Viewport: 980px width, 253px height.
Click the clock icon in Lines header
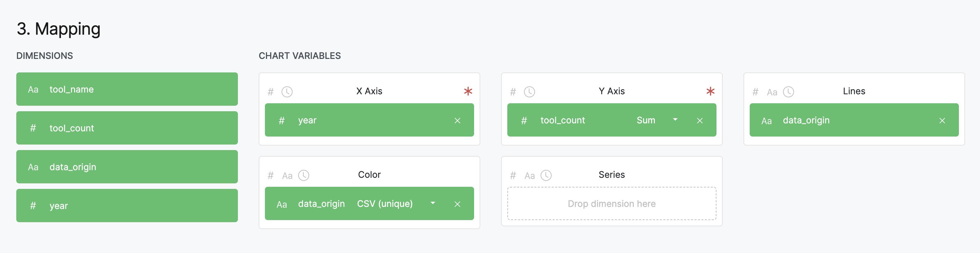tap(788, 92)
